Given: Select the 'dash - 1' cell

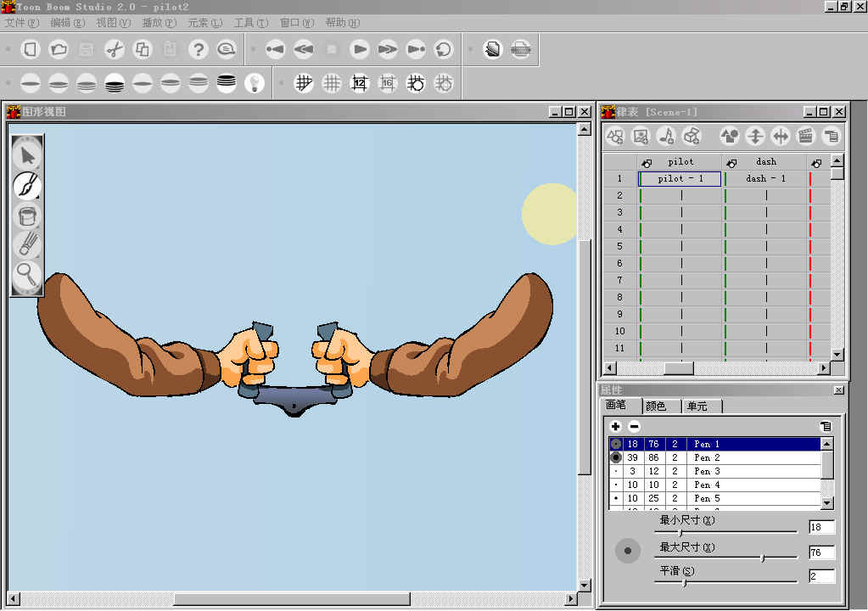Looking at the screenshot, I should pyautogui.click(x=765, y=179).
